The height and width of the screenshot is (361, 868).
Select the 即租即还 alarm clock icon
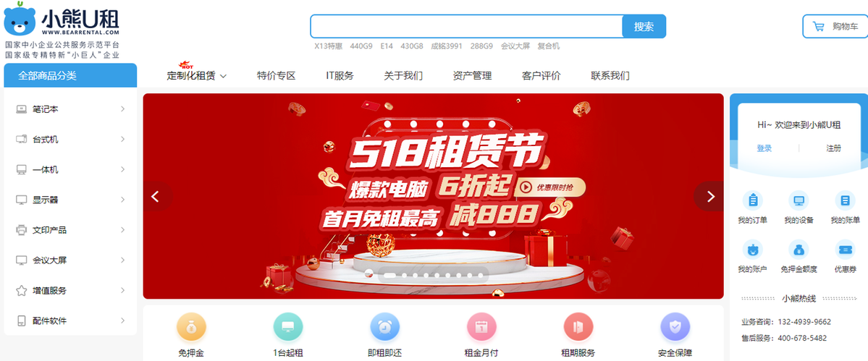tap(384, 327)
